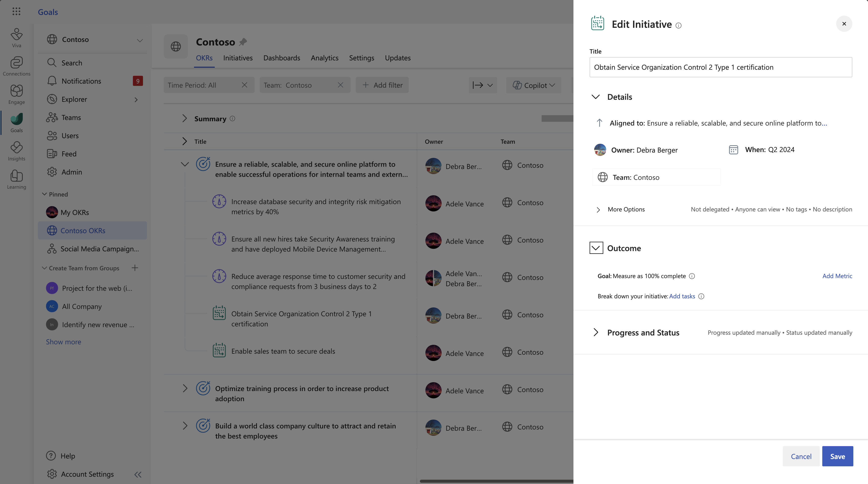Viewport: 868px width, 484px height.
Task: Change the Owner: Debra Berger field
Action: click(636, 150)
